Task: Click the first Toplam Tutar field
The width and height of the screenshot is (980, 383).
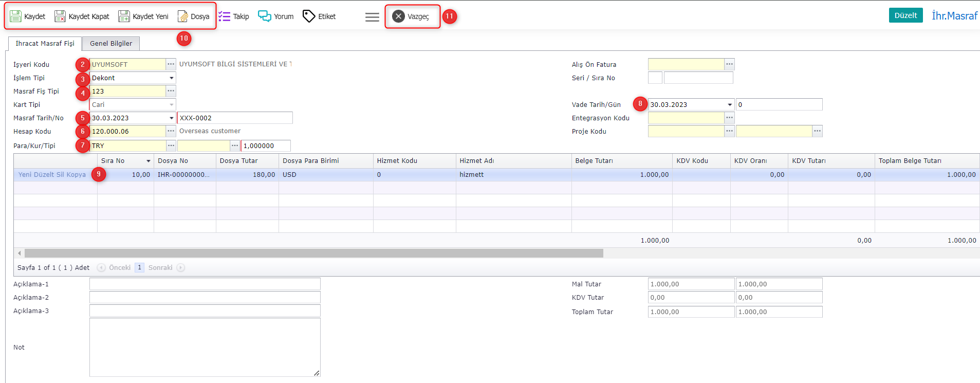Action: [691, 312]
